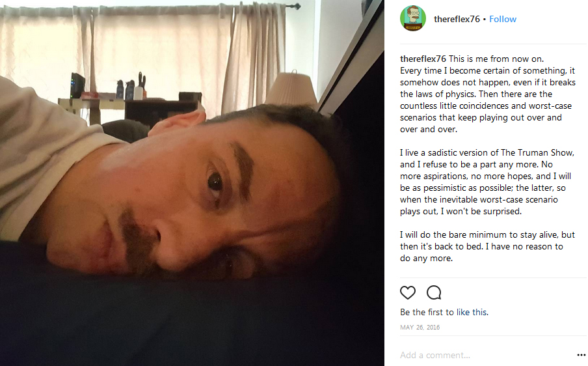Click the caption paragraph mentioning The Truman Show
This screenshot has height=366, width=588.
(x=487, y=182)
